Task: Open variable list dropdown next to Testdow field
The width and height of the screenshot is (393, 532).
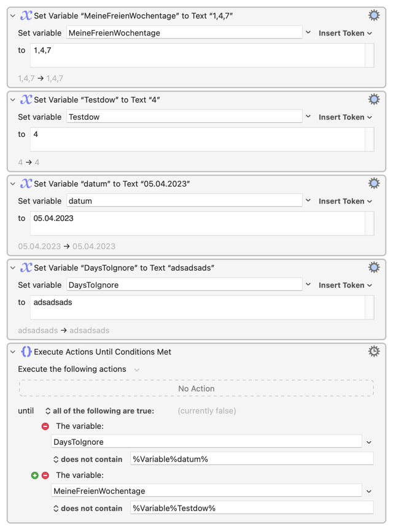Action: click(x=308, y=117)
